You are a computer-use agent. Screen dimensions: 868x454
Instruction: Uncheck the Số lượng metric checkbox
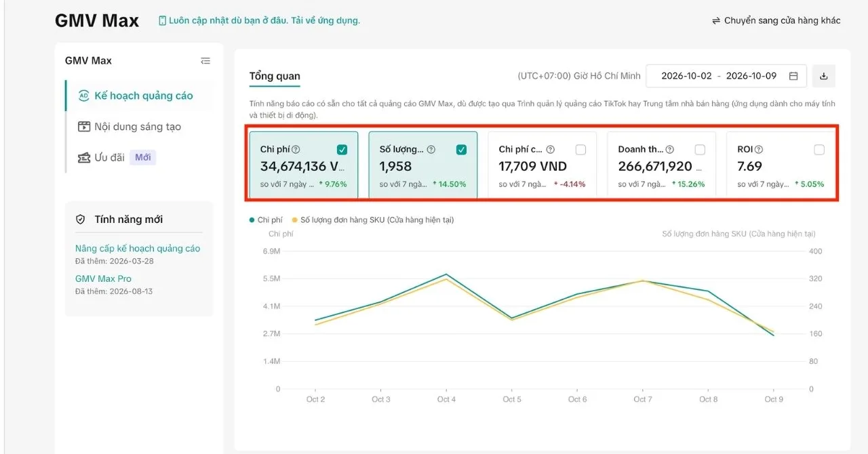(462, 150)
